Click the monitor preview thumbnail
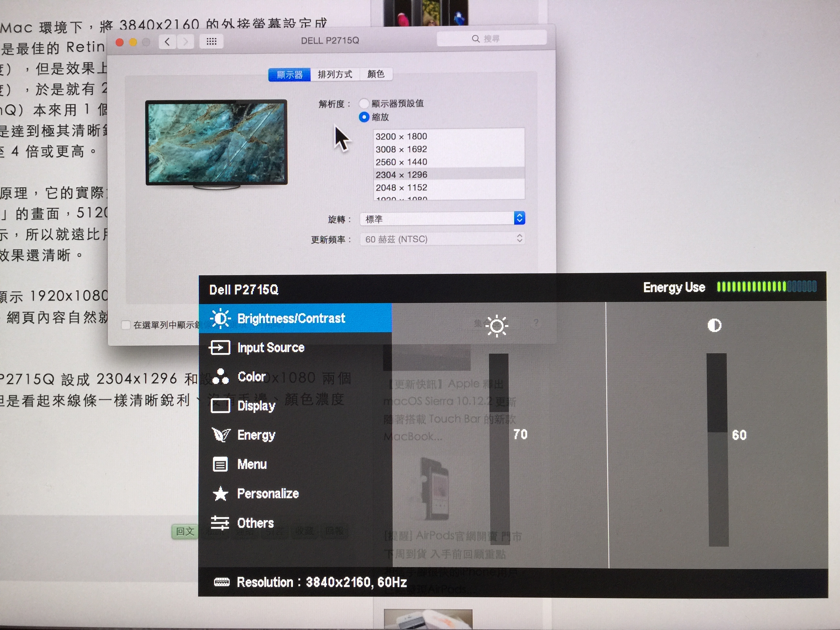Image resolution: width=840 pixels, height=630 pixels. (x=216, y=144)
